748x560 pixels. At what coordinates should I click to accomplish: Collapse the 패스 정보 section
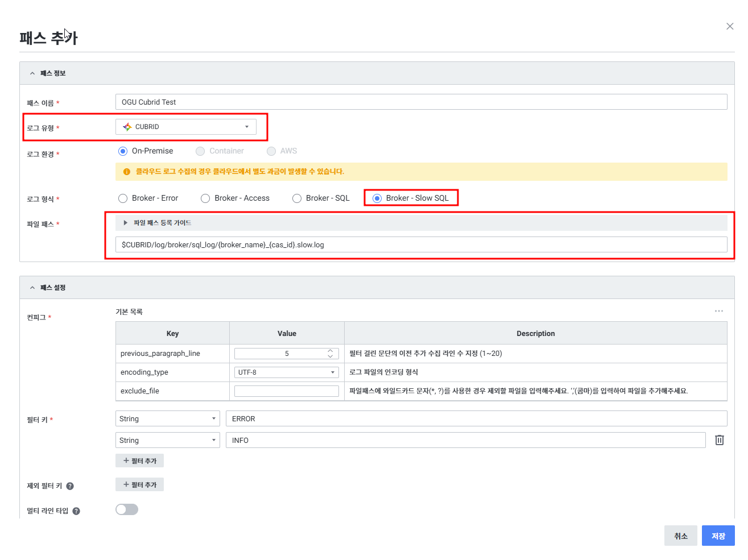(x=32, y=73)
